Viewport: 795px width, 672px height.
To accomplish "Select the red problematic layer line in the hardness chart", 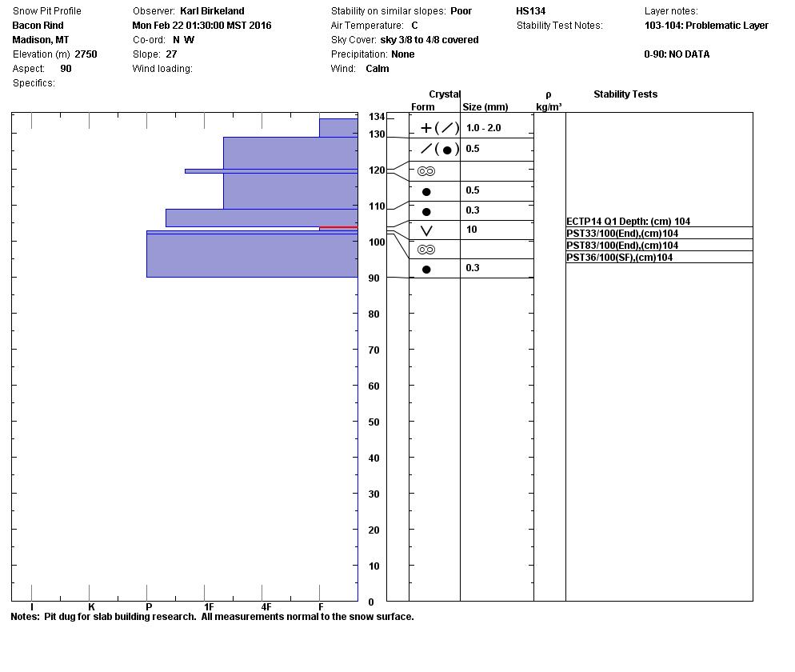I will [338, 228].
